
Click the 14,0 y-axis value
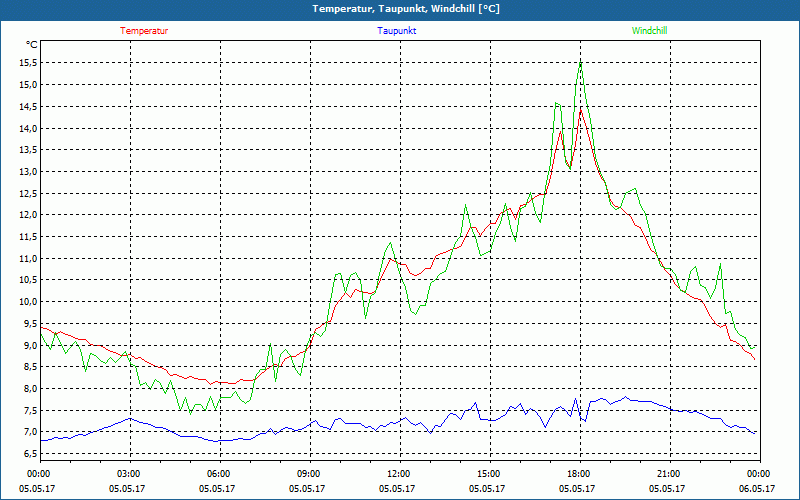(28, 129)
